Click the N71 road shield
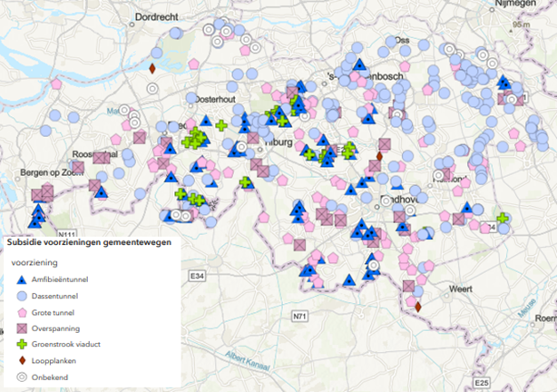Screen dimensions: 557x392 pyautogui.click(x=301, y=315)
